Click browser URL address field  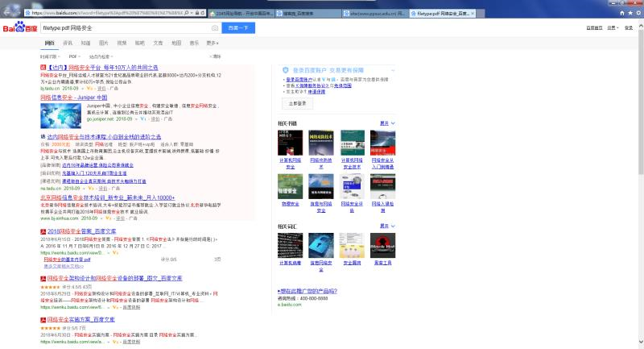pyautogui.click(x=107, y=13)
